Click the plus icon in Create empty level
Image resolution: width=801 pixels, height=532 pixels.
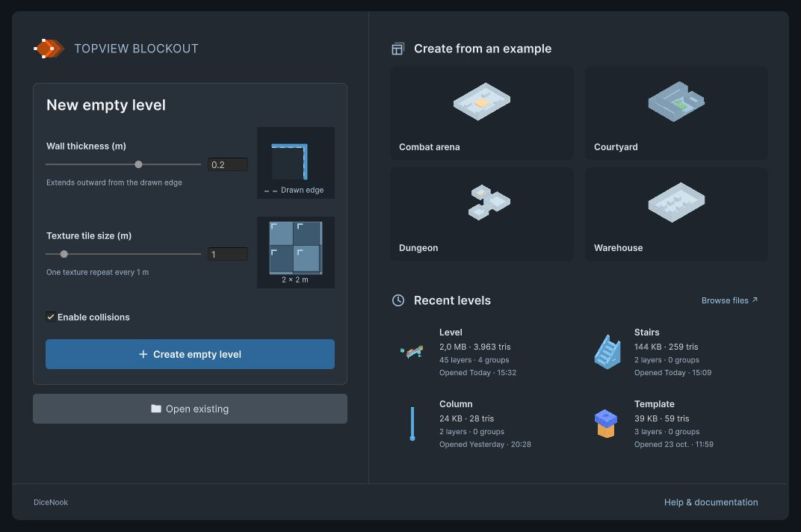click(x=143, y=354)
